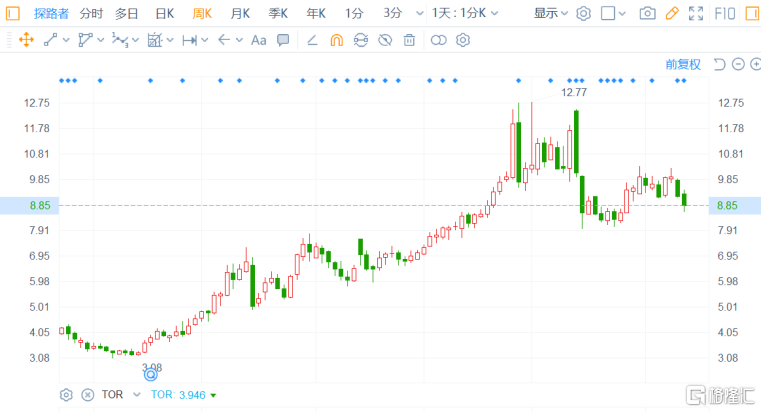
Task: Enter fullscreen chart mode
Action: [x=697, y=14]
